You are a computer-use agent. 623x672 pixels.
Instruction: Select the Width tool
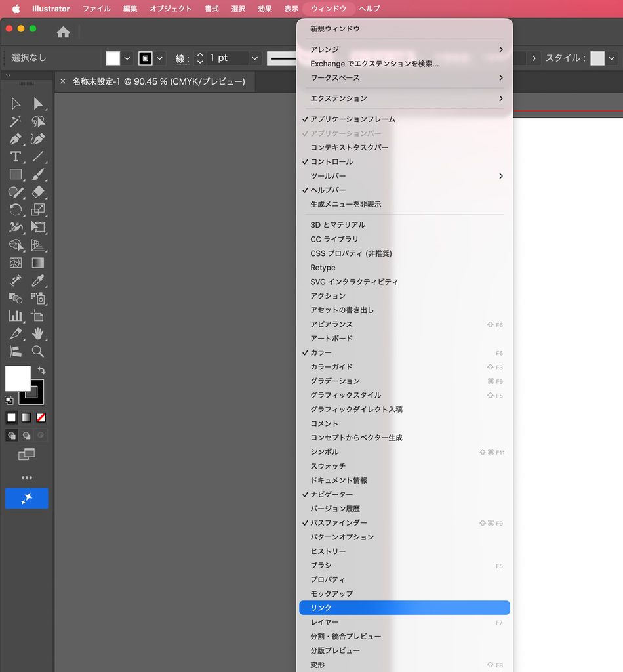pos(16,227)
